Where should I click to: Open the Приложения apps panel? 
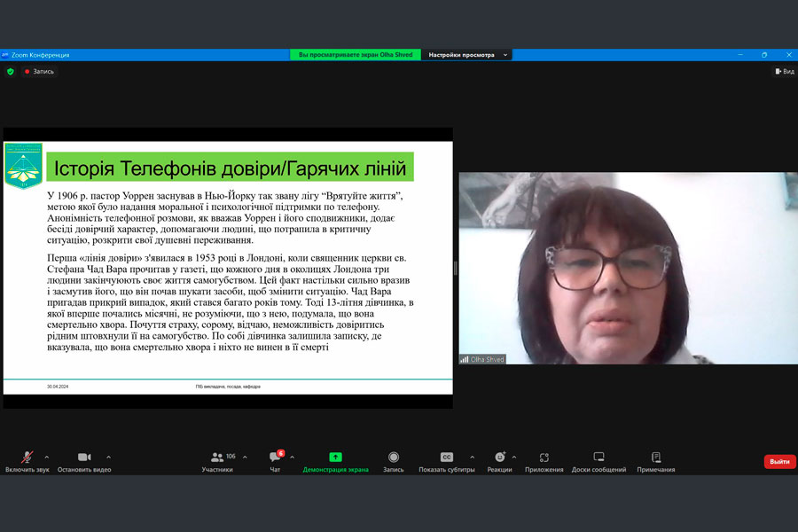click(x=544, y=462)
